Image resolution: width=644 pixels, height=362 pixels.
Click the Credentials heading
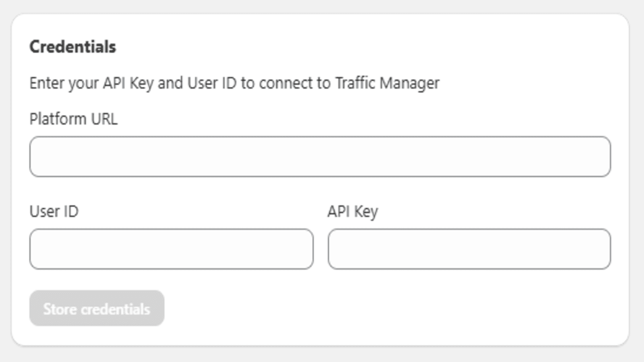[x=73, y=47]
